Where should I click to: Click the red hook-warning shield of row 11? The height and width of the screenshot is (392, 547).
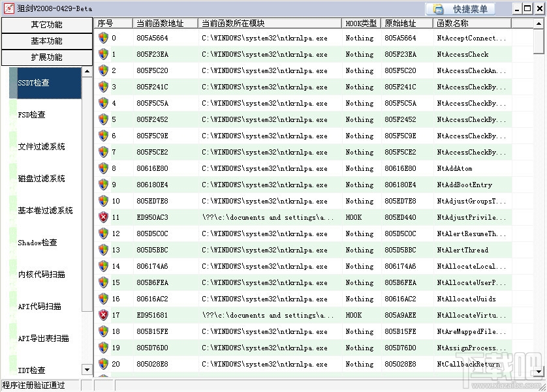pyautogui.click(x=103, y=217)
